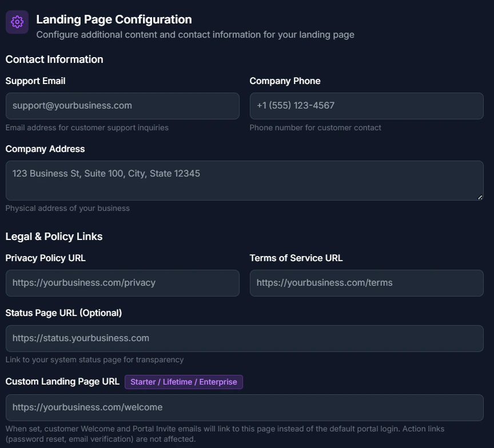Click the Custom Landing Page URL label

coord(62,382)
